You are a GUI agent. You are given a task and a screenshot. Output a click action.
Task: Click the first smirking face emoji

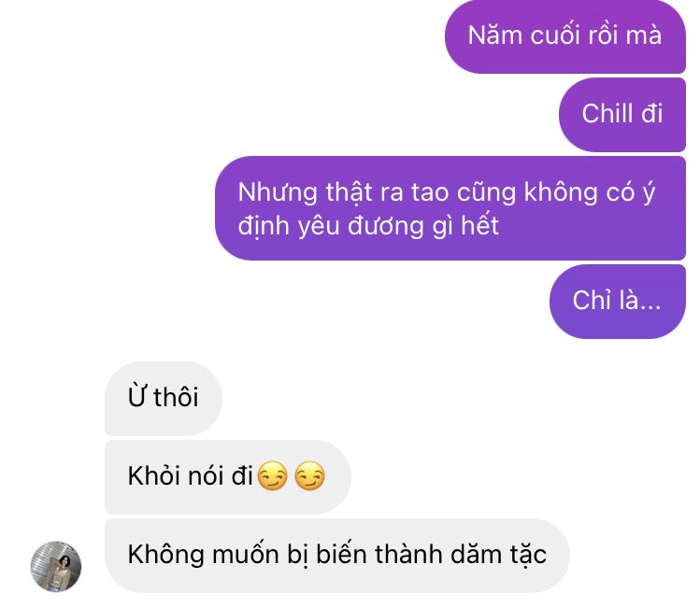point(273,476)
